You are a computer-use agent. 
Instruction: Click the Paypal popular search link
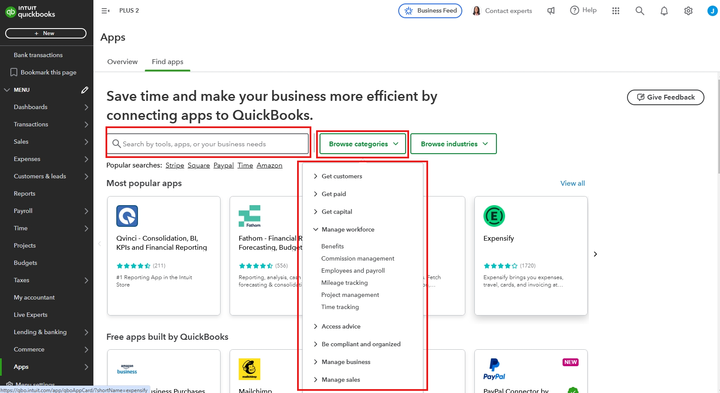(x=224, y=165)
